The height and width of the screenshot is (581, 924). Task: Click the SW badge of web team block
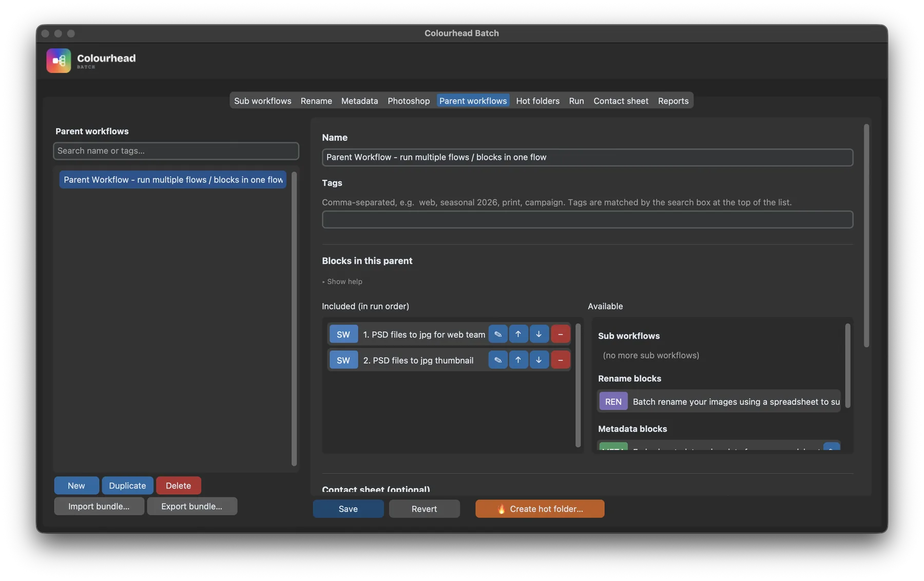click(x=343, y=334)
